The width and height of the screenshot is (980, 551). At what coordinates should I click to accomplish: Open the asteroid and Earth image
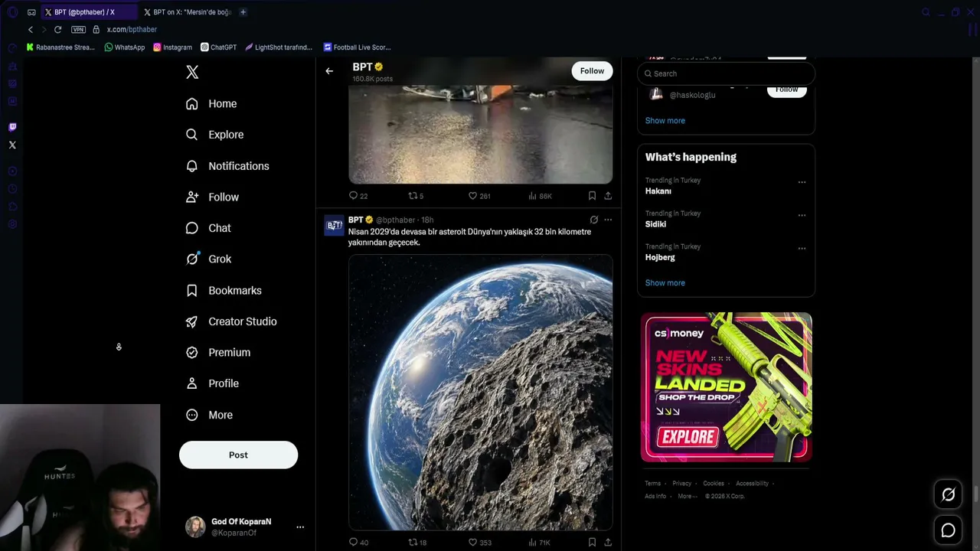point(481,393)
